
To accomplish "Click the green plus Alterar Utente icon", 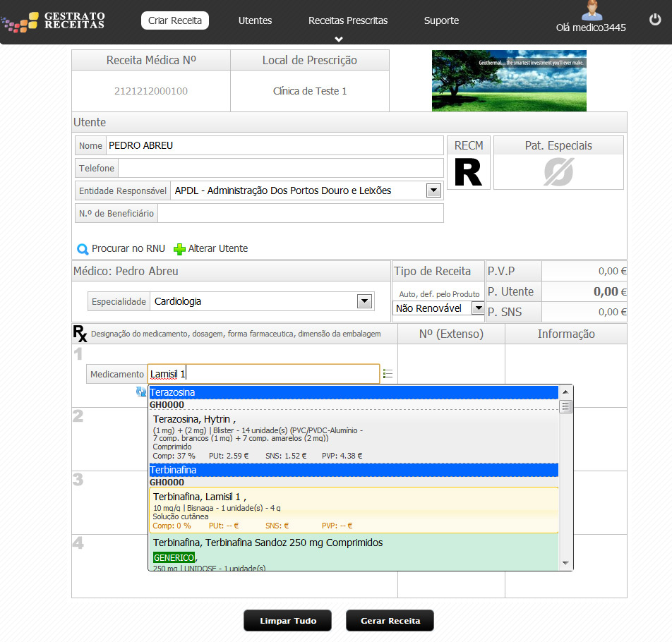I will (179, 249).
